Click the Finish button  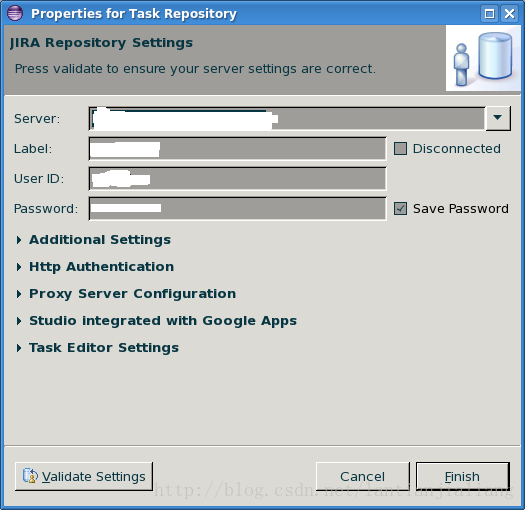(463, 476)
